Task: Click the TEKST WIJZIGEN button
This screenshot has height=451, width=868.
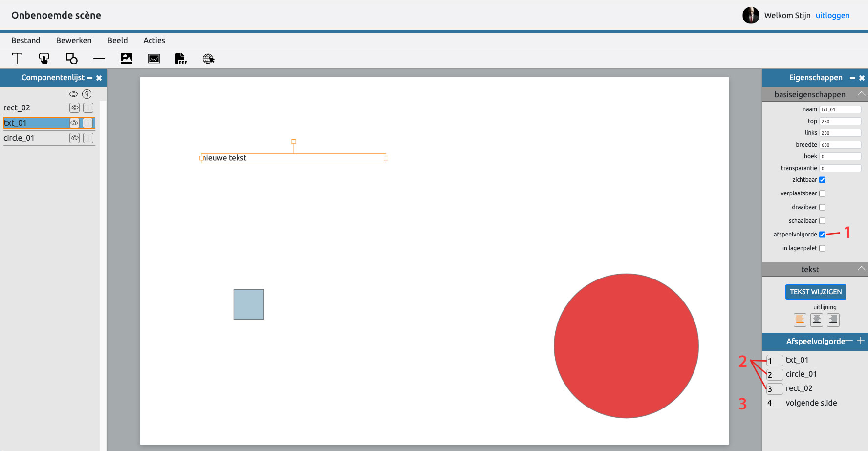Action: point(816,292)
